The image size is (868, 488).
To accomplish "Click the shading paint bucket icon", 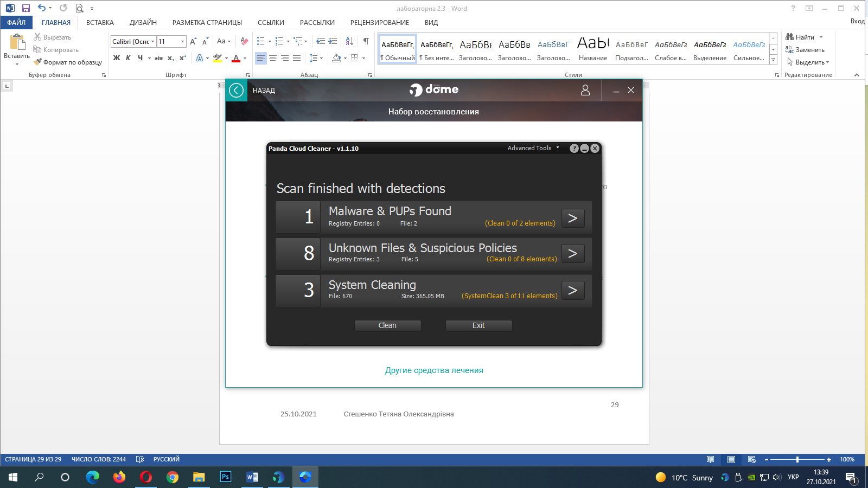I will [x=336, y=58].
